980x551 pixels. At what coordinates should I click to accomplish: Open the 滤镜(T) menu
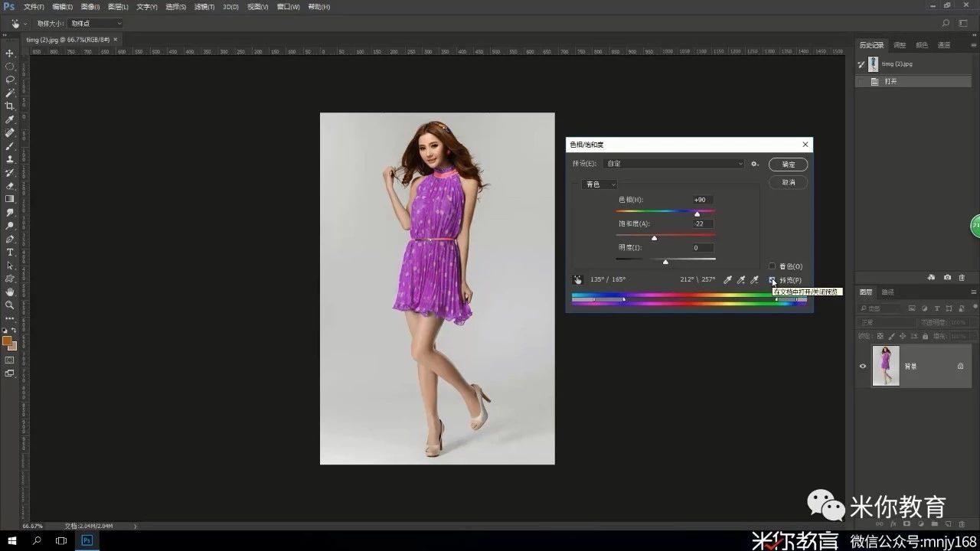click(204, 7)
